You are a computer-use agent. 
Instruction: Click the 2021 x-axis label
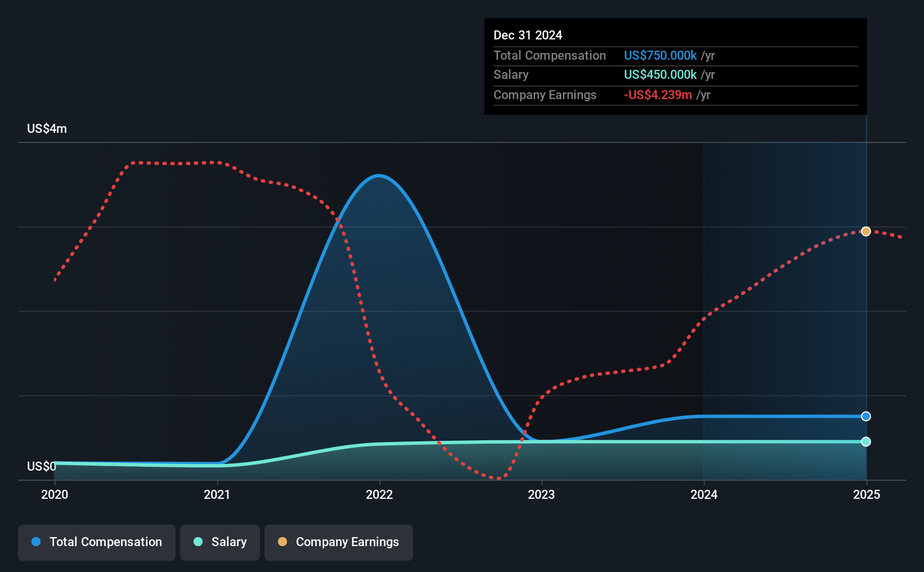217,494
